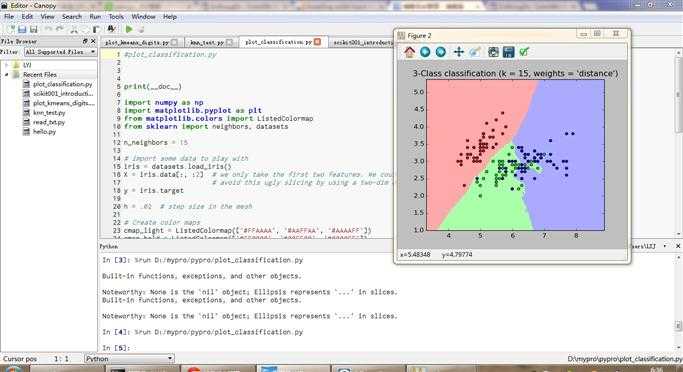Save the figure with the floppy disk icon
This screenshot has width=683, height=372.
(508, 52)
